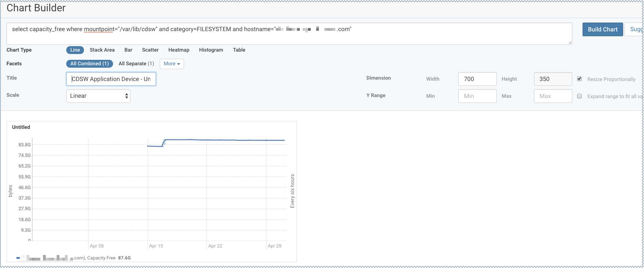The height and width of the screenshot is (268, 644).
Task: Select Scatter chart type
Action: 150,50
